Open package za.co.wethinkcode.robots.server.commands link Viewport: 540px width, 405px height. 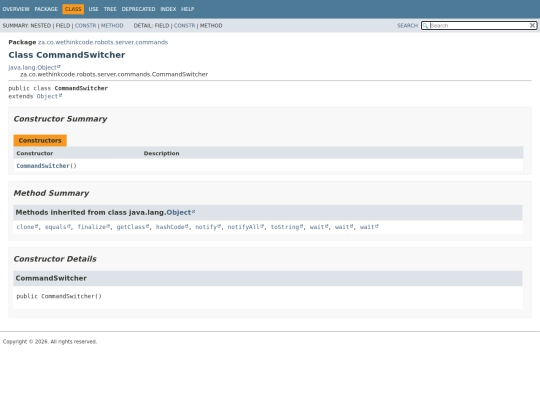[103, 42]
